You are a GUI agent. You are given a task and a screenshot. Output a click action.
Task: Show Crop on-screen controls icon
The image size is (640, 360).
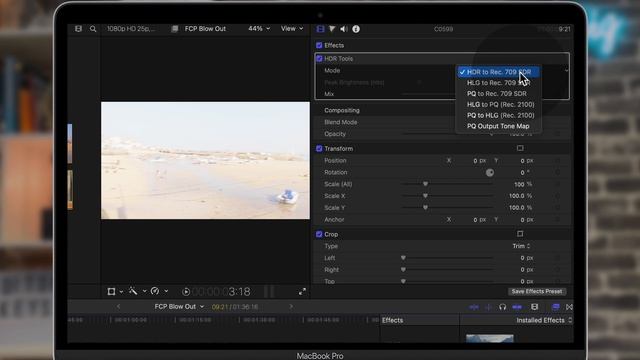coord(520,234)
